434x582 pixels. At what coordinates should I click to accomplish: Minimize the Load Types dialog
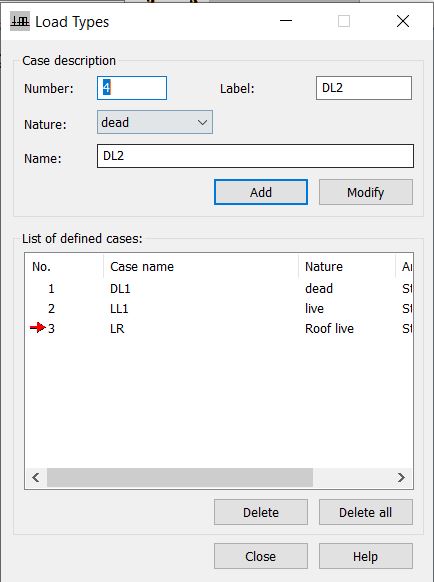click(x=286, y=21)
